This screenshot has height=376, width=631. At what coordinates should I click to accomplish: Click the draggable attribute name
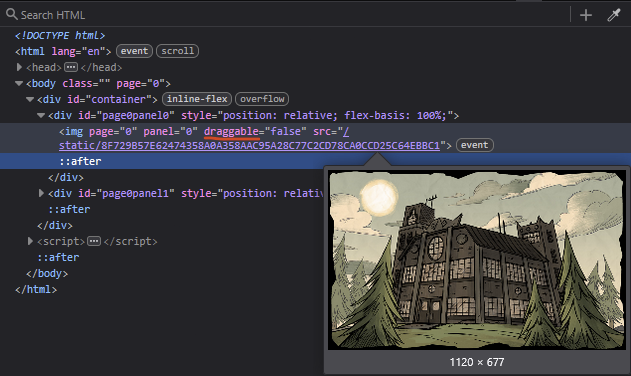[x=231, y=132]
